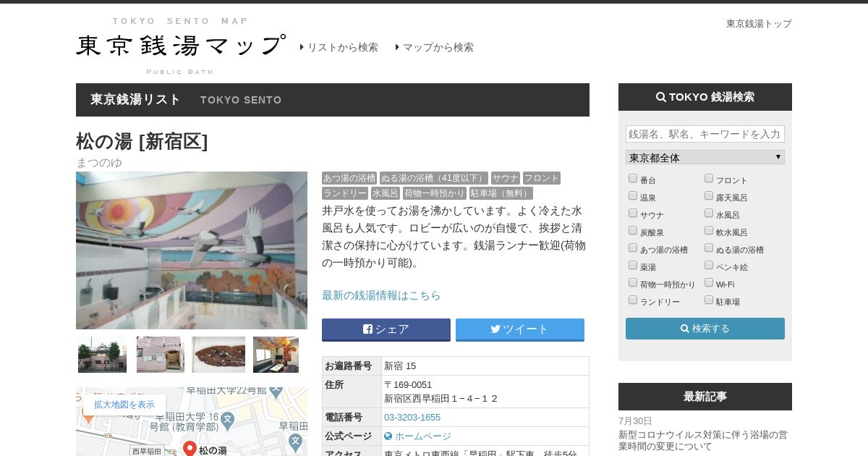The height and width of the screenshot is (456, 868).
Task: Toggle the 炭酸泉 checkbox
Action: (x=633, y=230)
